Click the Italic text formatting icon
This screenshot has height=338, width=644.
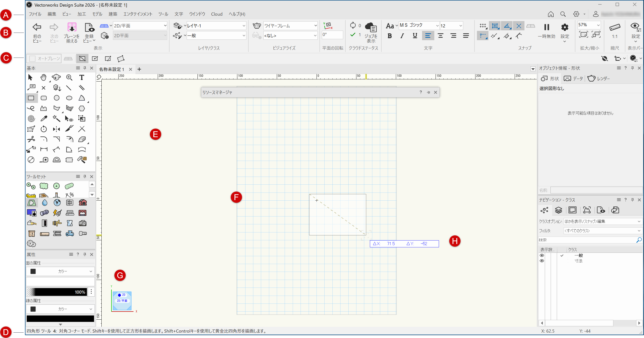click(402, 36)
